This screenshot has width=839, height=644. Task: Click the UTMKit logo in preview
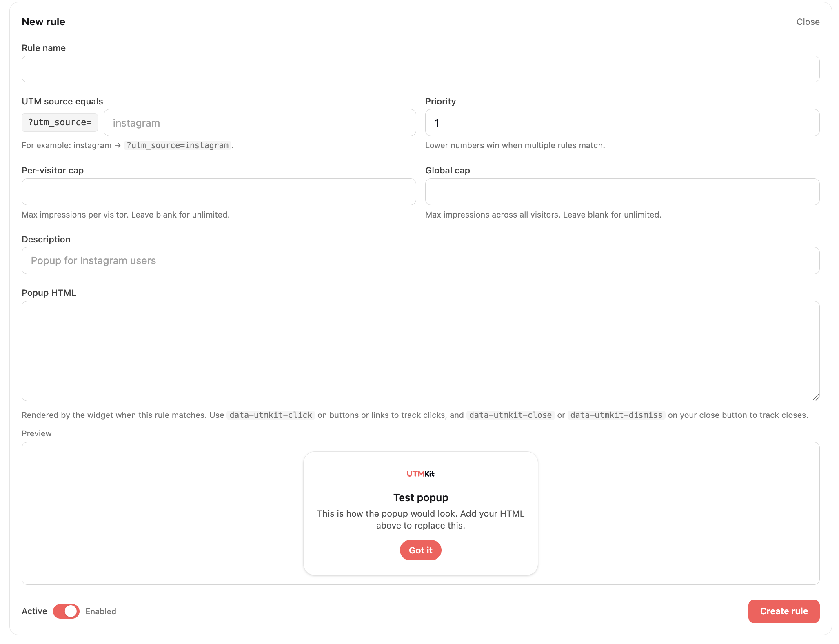click(420, 474)
